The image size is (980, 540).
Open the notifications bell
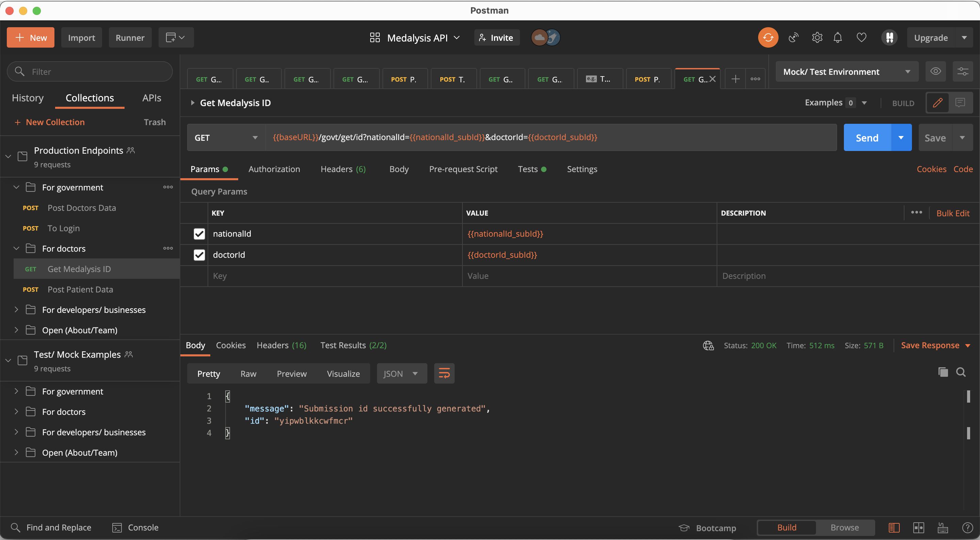point(837,38)
